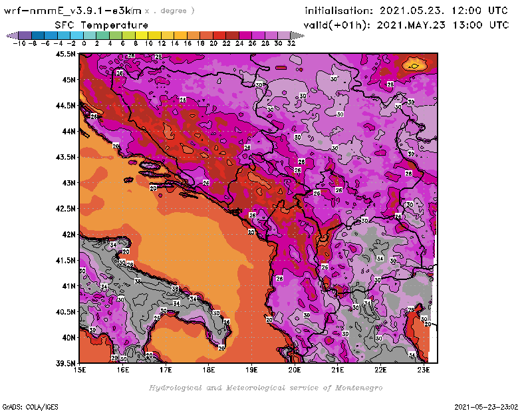Viewport: 532px width, 411px height.
Task: Click the 'GrADS: COLA/IGES' footer text
Action: [30, 406]
